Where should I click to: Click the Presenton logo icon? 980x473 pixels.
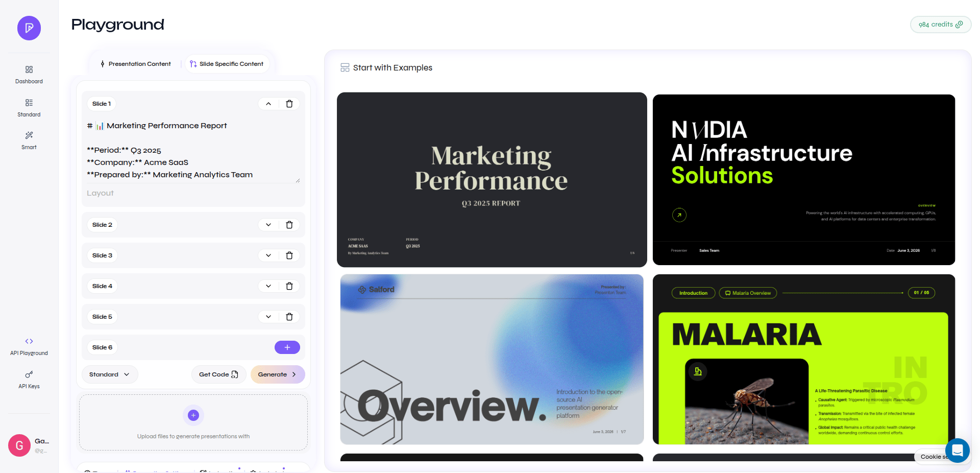29,28
